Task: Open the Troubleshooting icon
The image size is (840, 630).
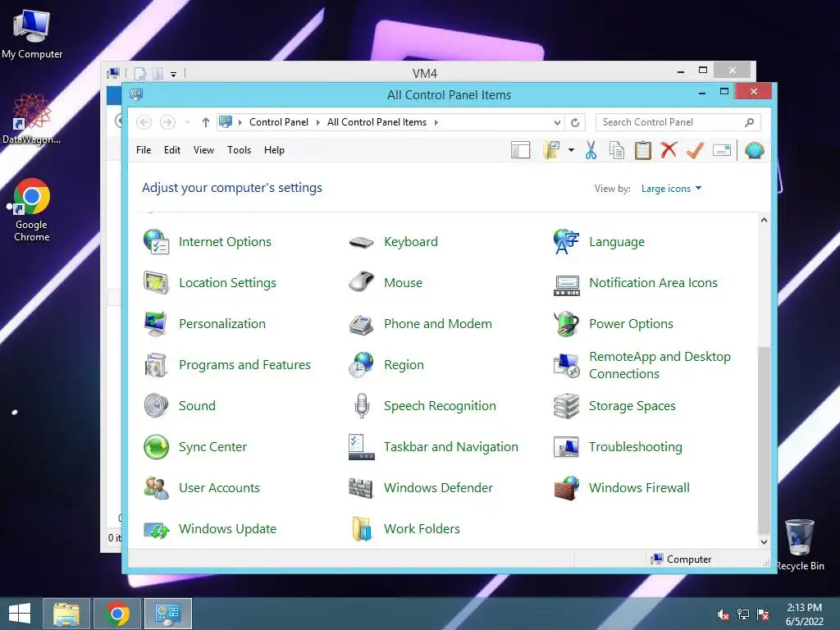Action: tap(566, 447)
